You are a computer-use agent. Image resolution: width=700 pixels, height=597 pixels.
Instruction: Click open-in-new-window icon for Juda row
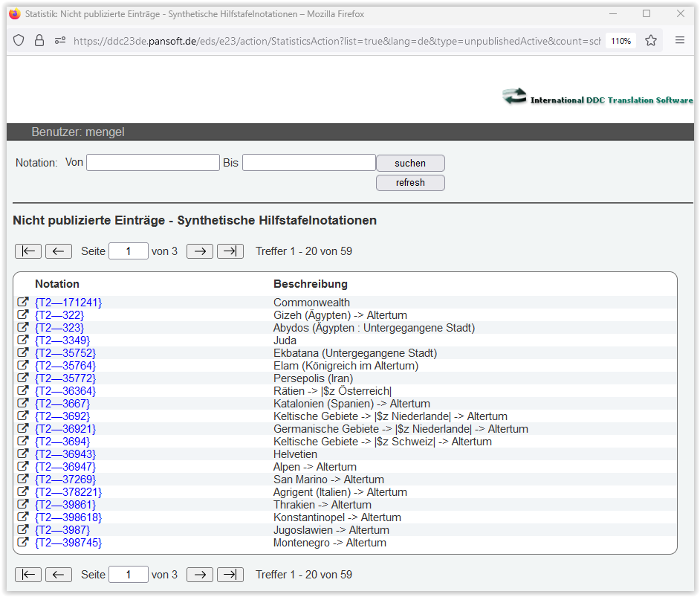point(23,341)
